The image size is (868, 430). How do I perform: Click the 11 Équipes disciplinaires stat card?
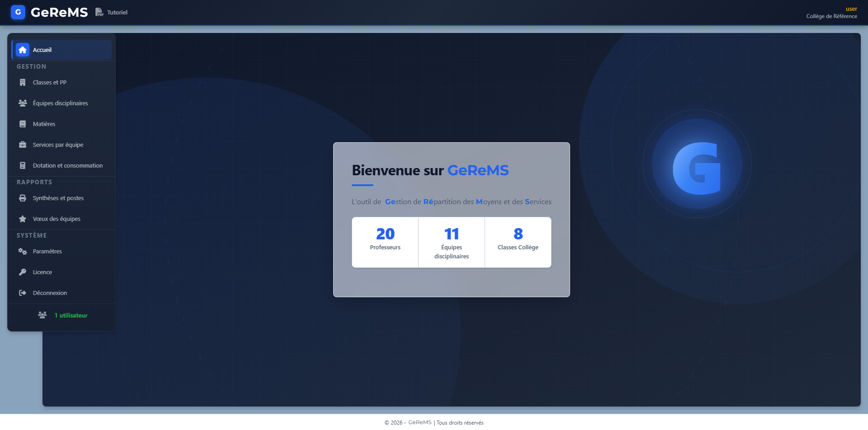(x=452, y=242)
